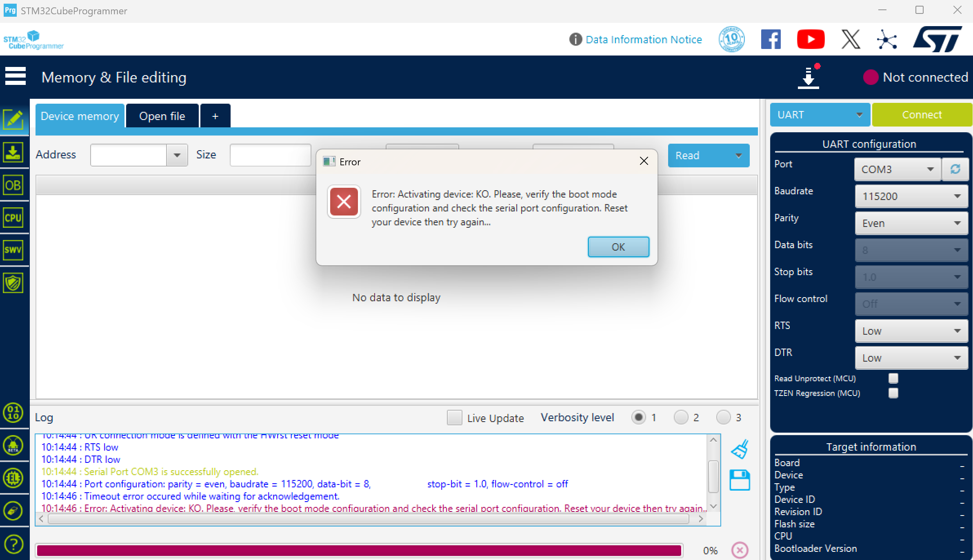Open the CPU panel from the sidebar
Viewport: 973px width, 560px height.
(x=13, y=218)
